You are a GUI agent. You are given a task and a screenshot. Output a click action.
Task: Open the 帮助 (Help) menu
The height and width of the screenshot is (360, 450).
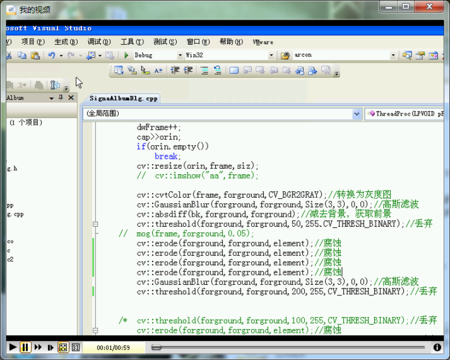point(231,42)
